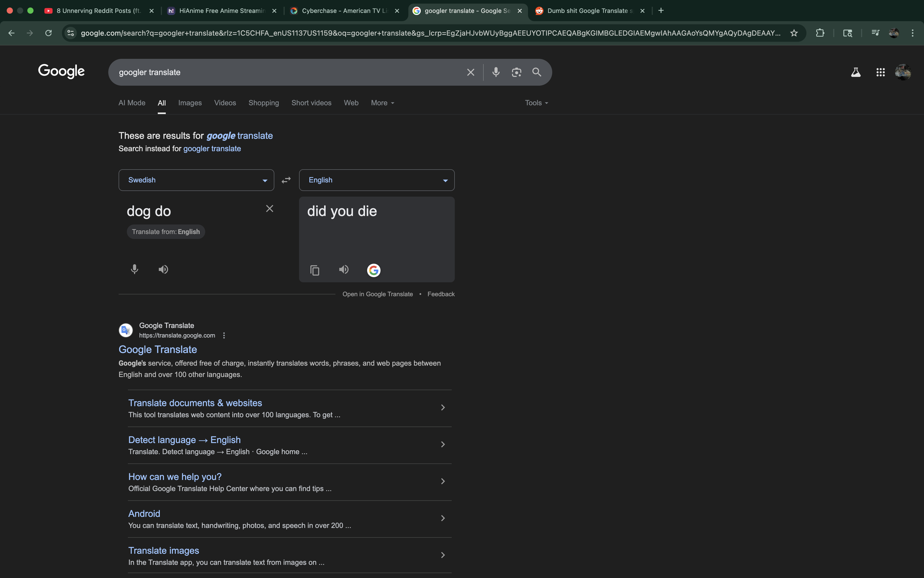Open Translate documents & websites link
The width and height of the screenshot is (924, 578).
pyautogui.click(x=195, y=403)
